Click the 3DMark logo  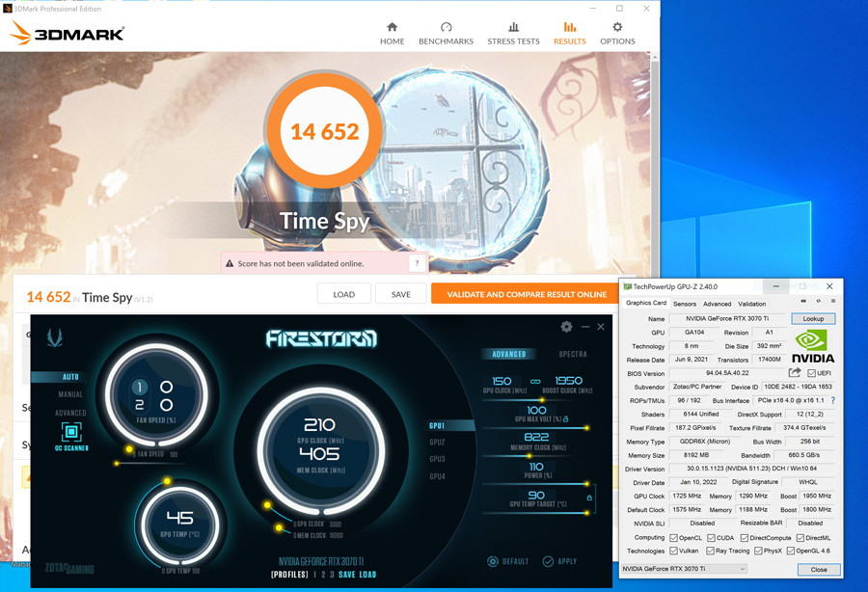[x=67, y=33]
